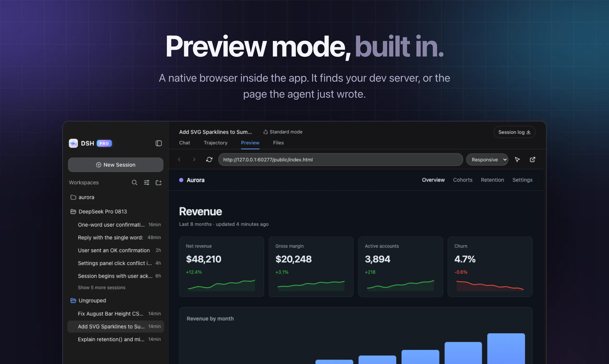Open session Settings panel click conflict

[116, 263]
